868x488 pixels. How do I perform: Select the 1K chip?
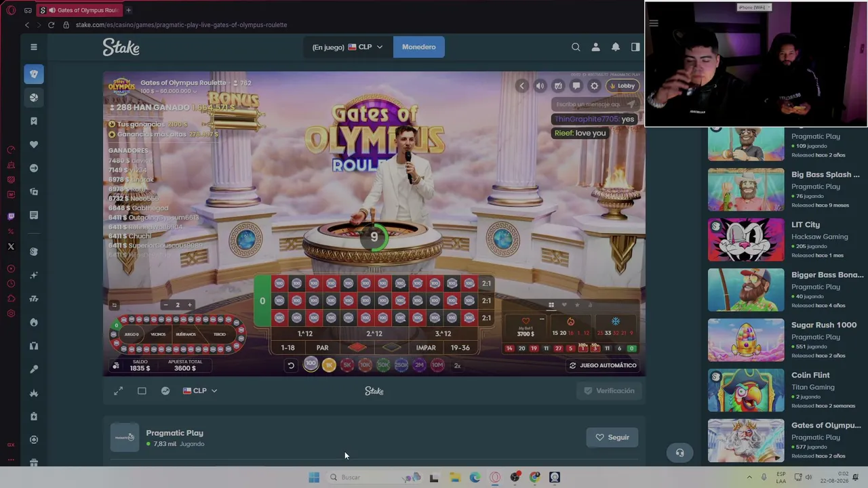(329, 365)
